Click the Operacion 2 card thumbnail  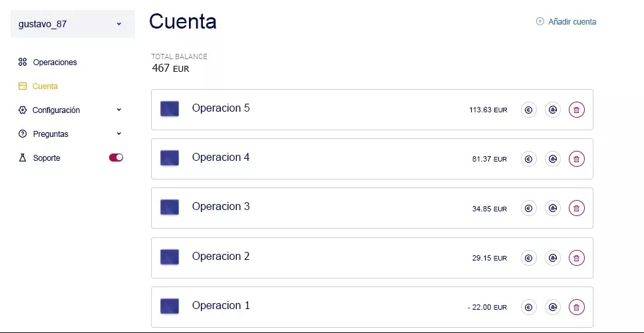pyautogui.click(x=170, y=257)
